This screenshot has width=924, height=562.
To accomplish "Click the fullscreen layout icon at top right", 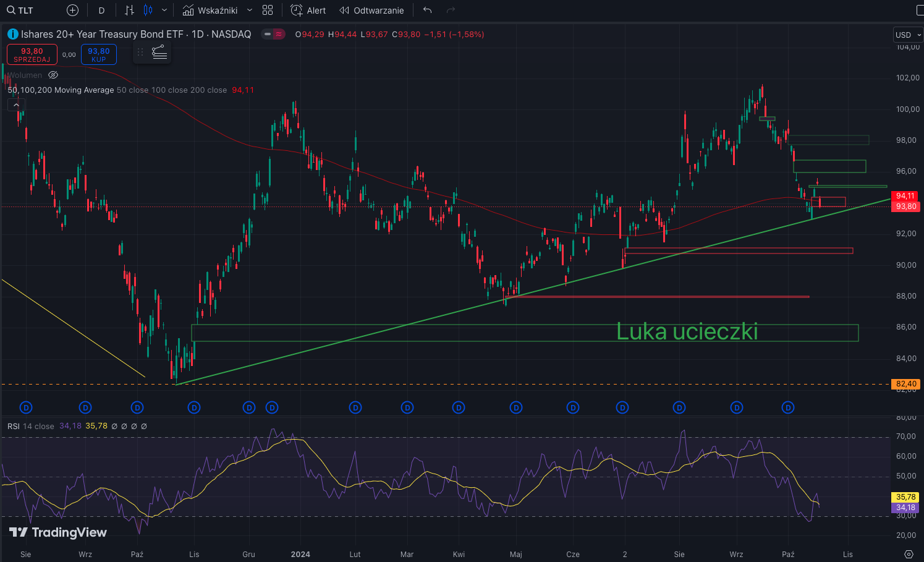I will coord(919,11).
